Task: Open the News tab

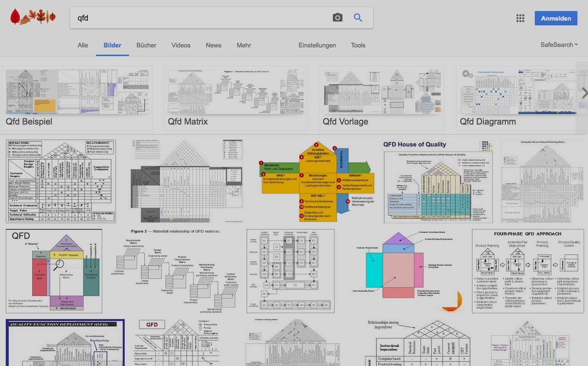Action: point(213,46)
